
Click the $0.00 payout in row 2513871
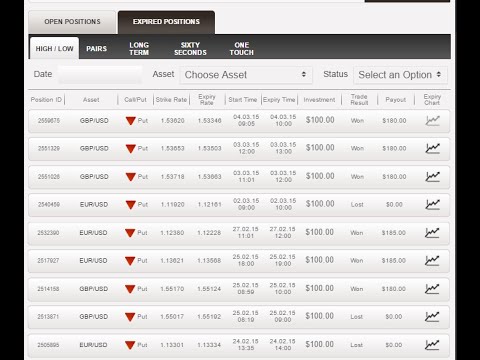point(394,317)
